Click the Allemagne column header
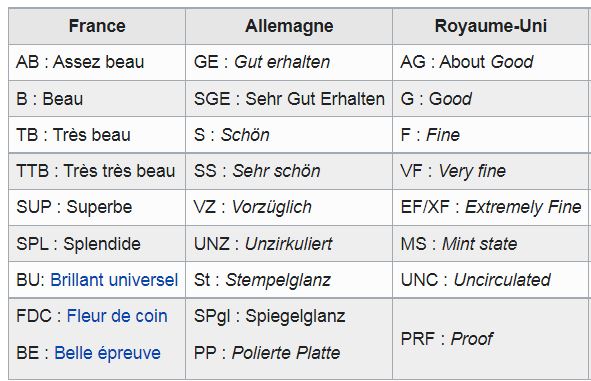Image resolution: width=591 pixels, height=381 pixels. point(289,26)
